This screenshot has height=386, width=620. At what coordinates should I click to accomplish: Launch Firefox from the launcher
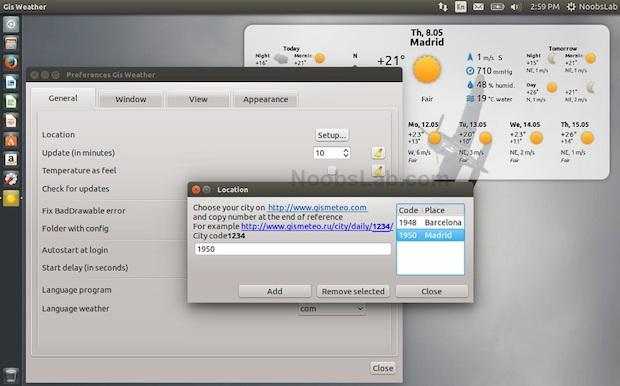11,62
